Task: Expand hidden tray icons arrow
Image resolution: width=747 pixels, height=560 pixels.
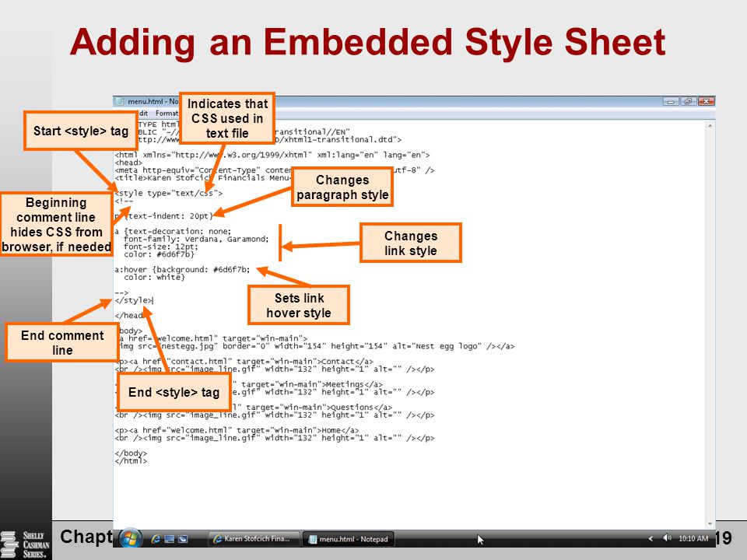Action: click(651, 538)
